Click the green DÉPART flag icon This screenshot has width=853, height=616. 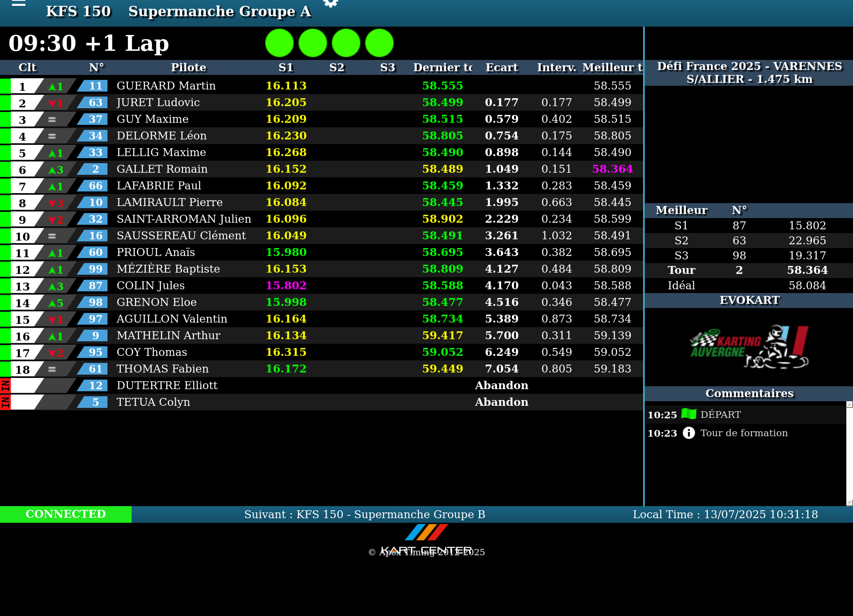[689, 414]
